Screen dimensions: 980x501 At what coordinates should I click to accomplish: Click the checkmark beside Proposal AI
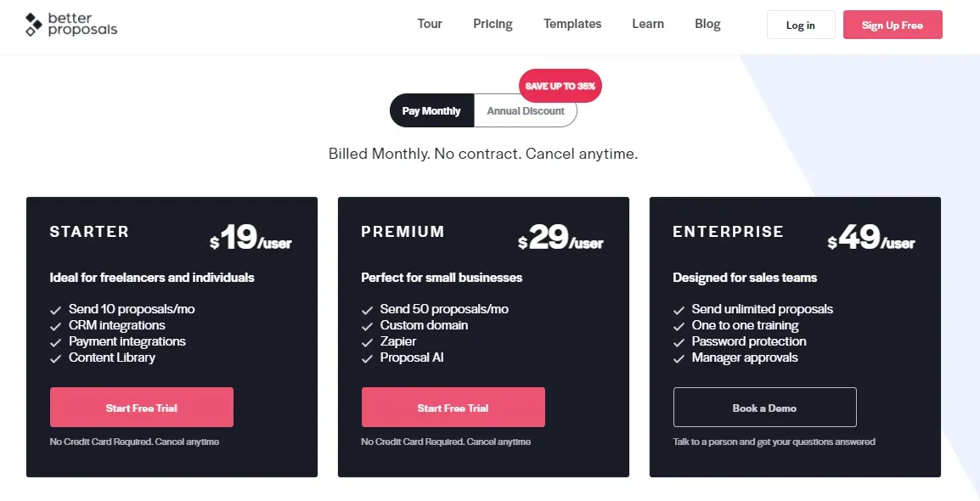[367, 357]
